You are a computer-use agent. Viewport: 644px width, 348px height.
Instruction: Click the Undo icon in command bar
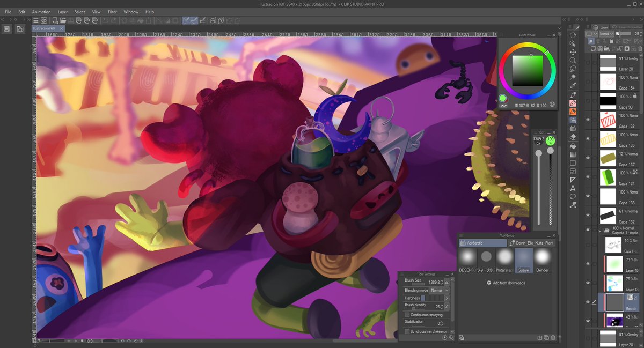pos(106,20)
